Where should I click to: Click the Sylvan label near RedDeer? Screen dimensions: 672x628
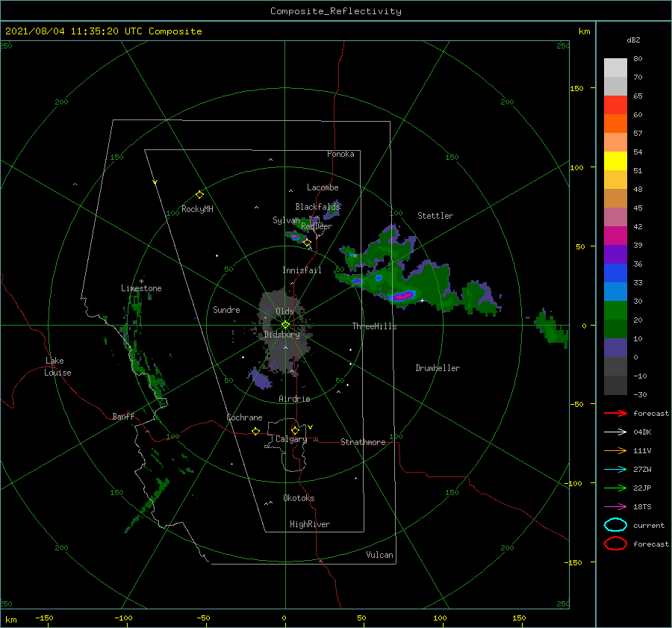point(286,220)
